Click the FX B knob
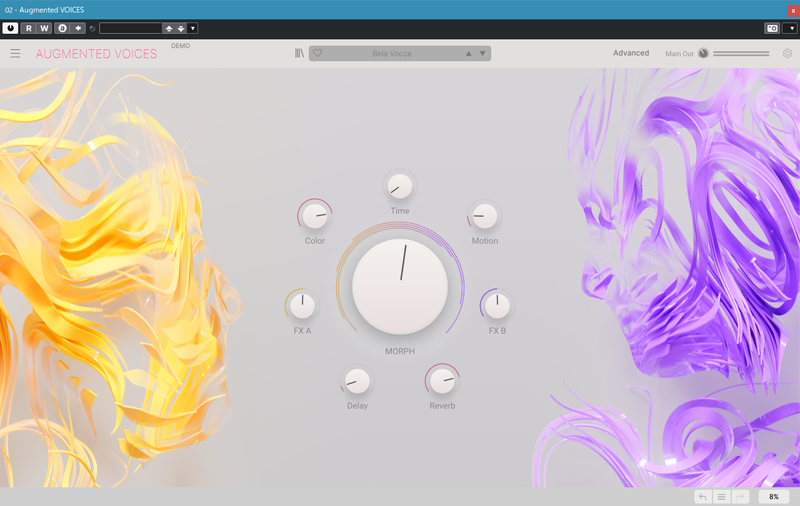 click(x=497, y=306)
